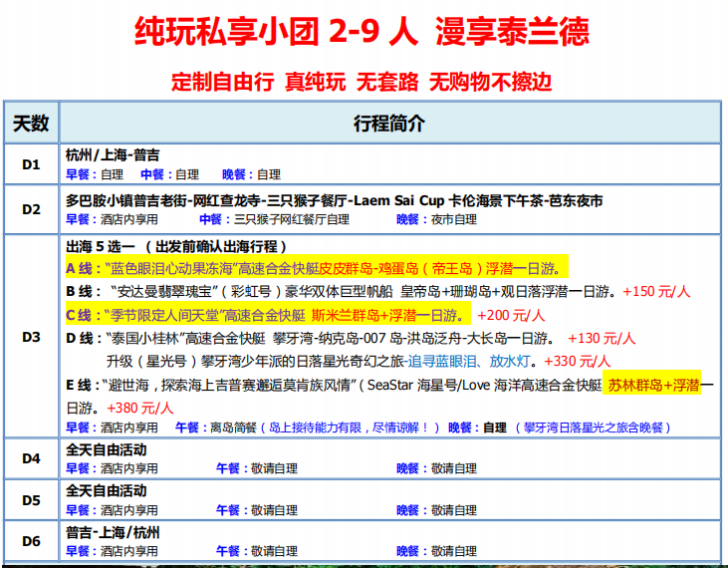Click the D1 day cell
Viewport: 728px width, 568px height.
tap(31, 163)
